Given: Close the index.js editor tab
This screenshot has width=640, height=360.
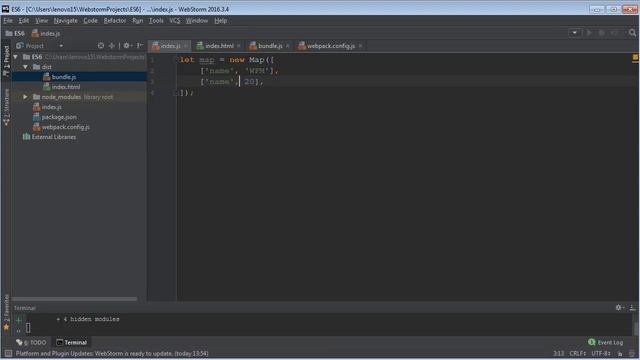Looking at the screenshot, I should pyautogui.click(x=186, y=46).
